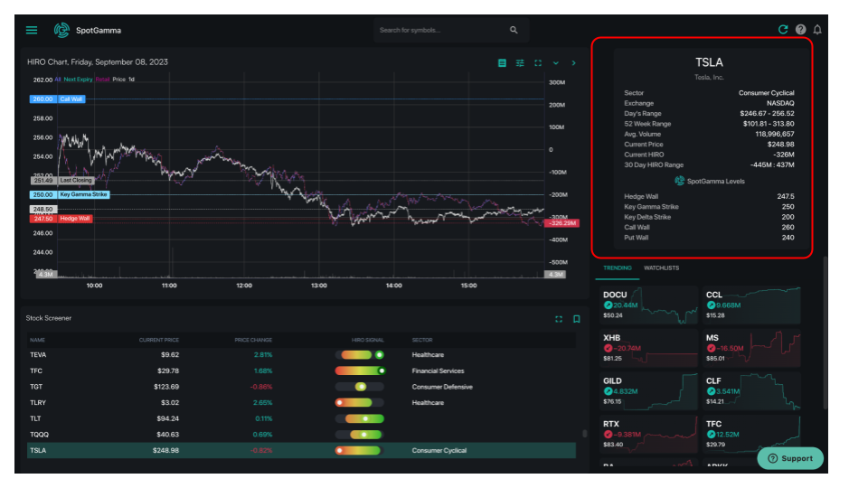The width and height of the screenshot is (868, 488).
Task: Expand the HIRO chart dropdown chevron
Action: 556,63
